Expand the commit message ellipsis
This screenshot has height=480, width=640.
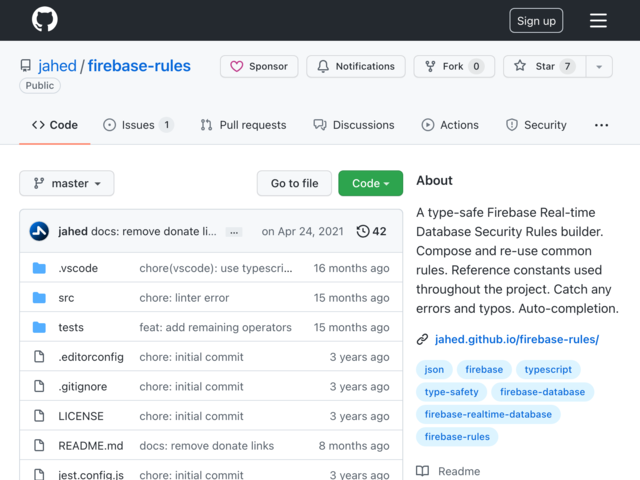(x=234, y=232)
